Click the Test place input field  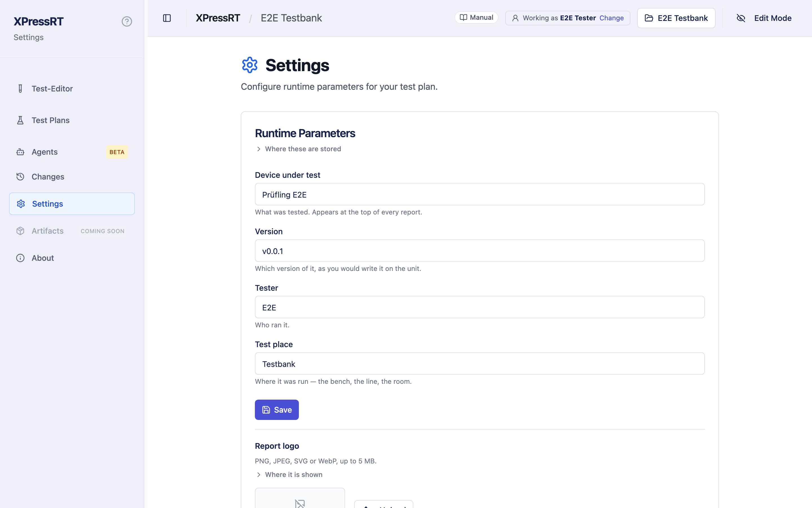[480, 364]
